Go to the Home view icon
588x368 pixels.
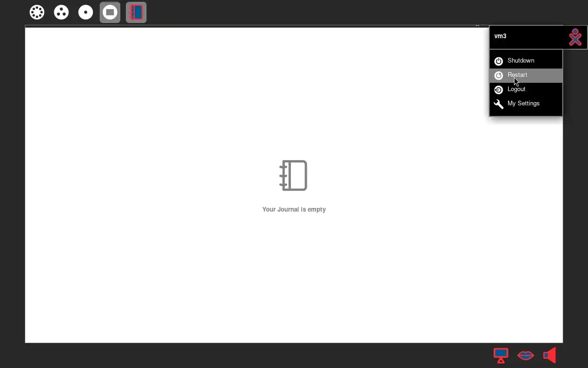tap(85, 12)
